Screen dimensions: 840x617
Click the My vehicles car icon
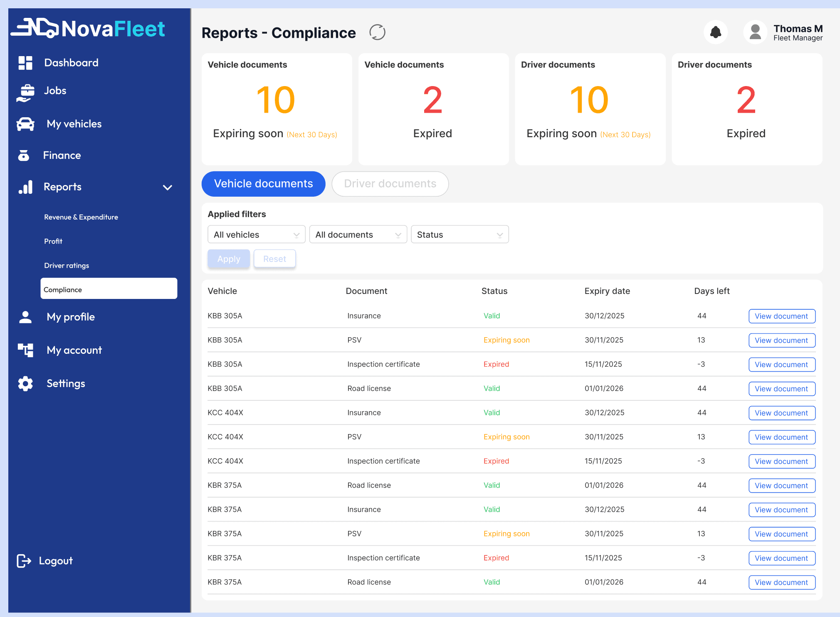click(x=25, y=124)
